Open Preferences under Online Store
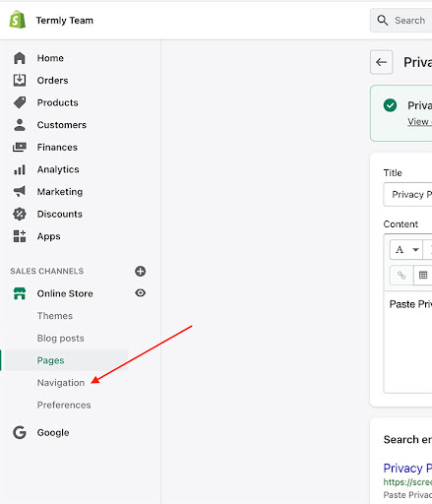The image size is (432, 504). (x=64, y=405)
